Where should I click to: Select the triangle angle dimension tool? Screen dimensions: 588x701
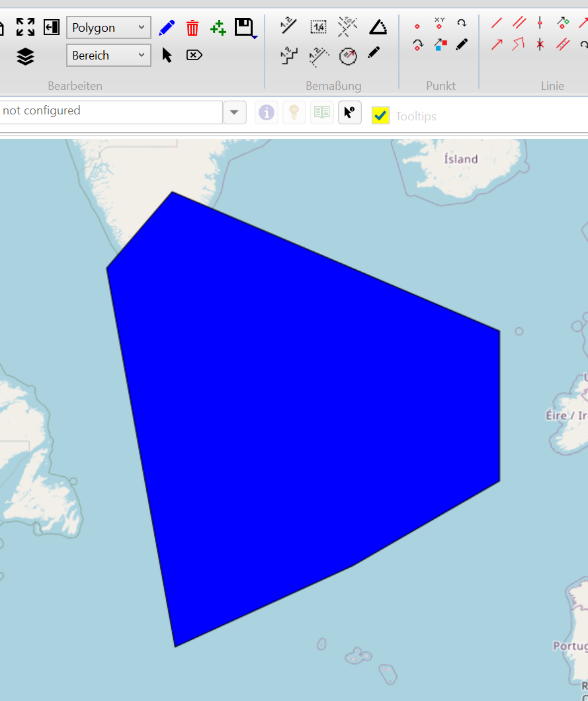click(x=378, y=27)
